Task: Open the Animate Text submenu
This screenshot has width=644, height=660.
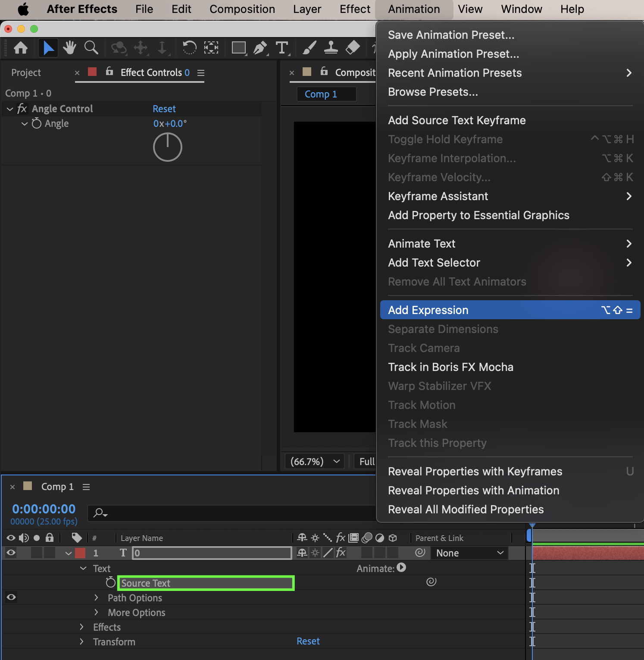Action: (x=510, y=243)
